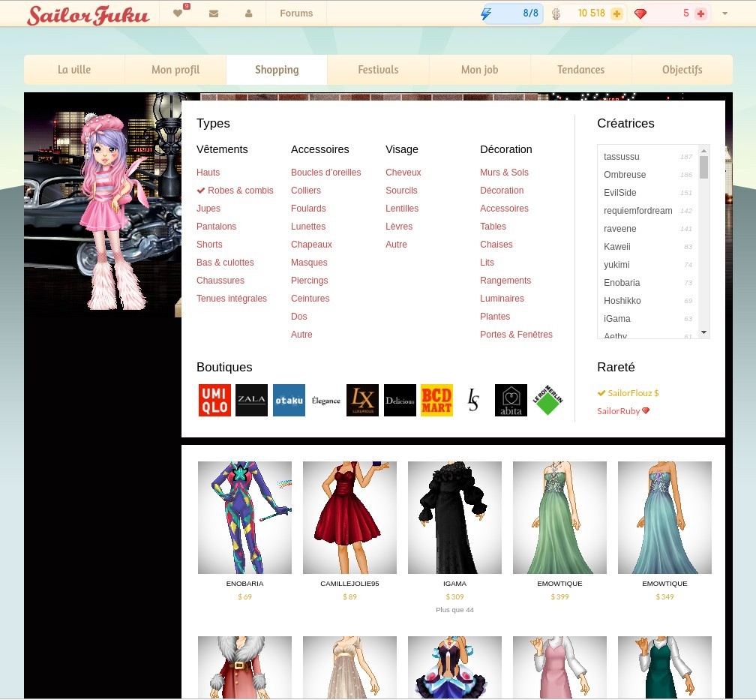This screenshot has width=756, height=700.
Task: Open the user profile silhouette icon
Action: [x=249, y=14]
